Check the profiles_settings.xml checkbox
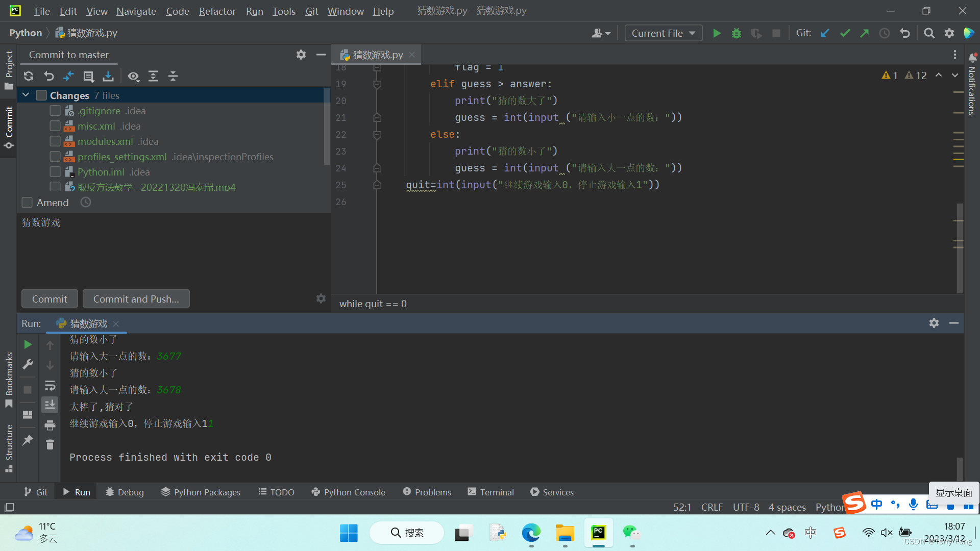Image resolution: width=980 pixels, height=551 pixels. [x=55, y=157]
